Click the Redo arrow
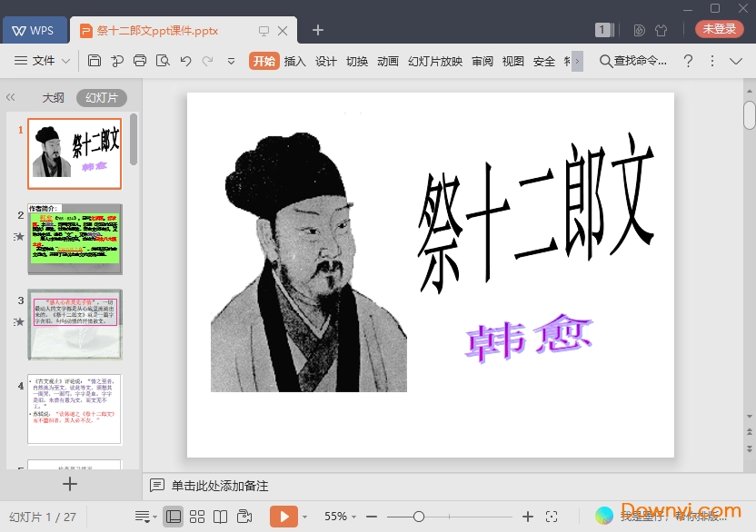Screen dimensions: 756x532 (x=208, y=61)
